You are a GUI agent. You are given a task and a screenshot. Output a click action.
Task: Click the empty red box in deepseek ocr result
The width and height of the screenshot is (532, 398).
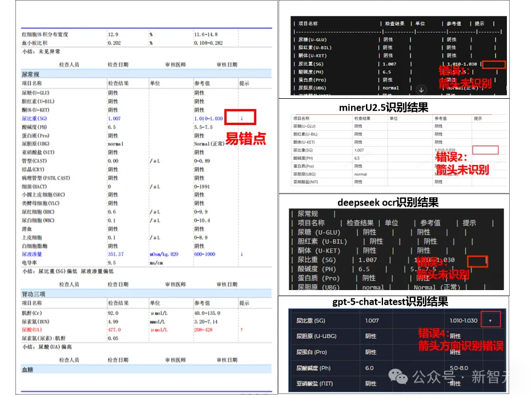pyautogui.click(x=477, y=260)
